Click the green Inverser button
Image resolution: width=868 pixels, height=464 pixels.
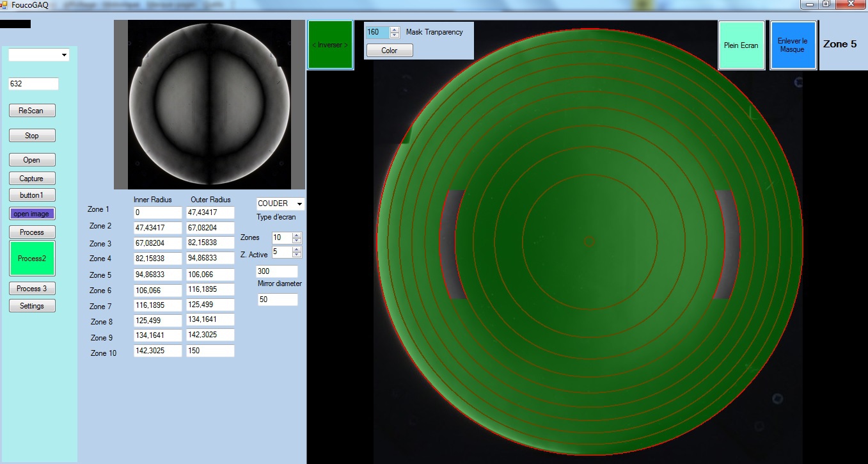(330, 45)
